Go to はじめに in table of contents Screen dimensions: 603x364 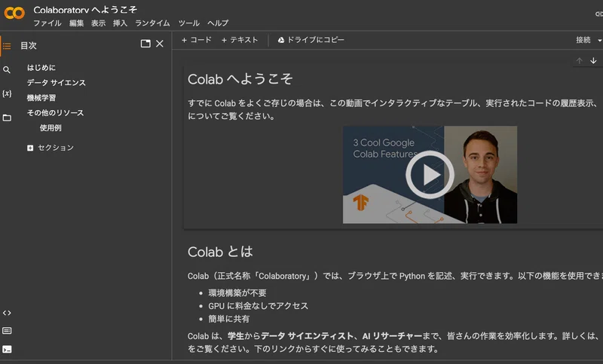(x=41, y=68)
